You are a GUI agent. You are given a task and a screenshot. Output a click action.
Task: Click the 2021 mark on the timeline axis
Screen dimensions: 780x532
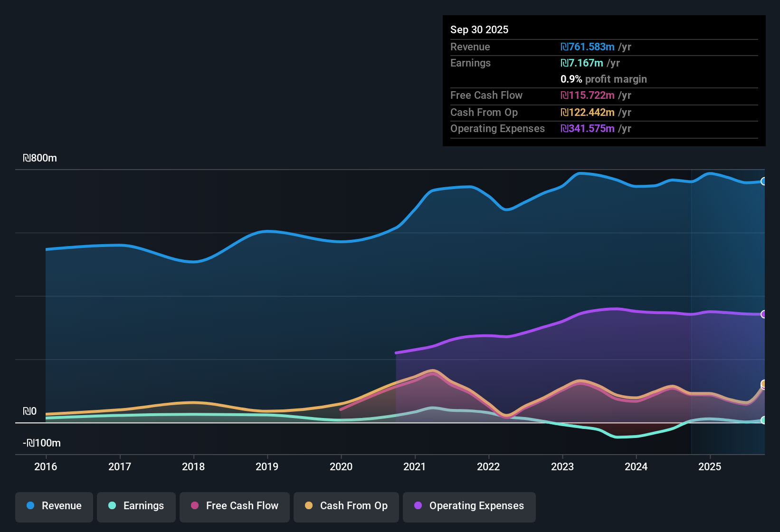click(x=415, y=467)
